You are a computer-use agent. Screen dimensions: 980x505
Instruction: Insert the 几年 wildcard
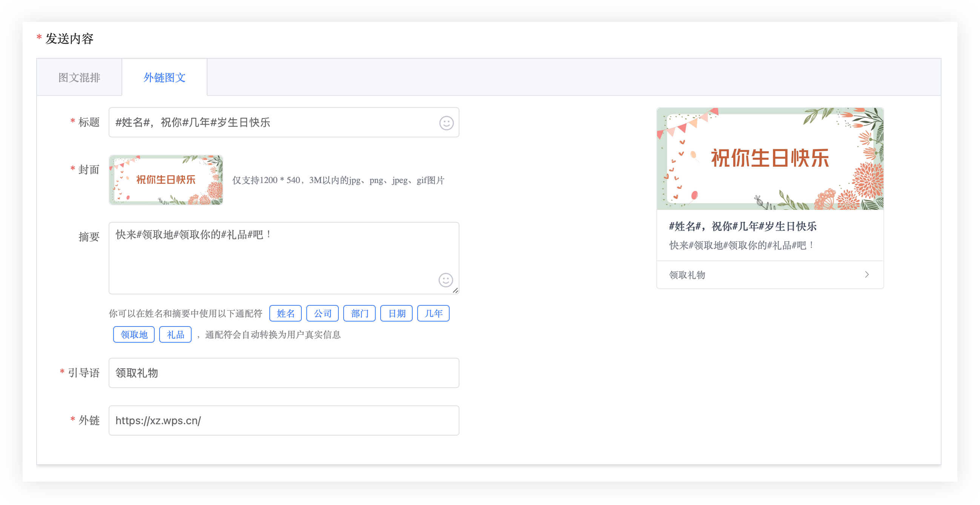click(x=433, y=313)
